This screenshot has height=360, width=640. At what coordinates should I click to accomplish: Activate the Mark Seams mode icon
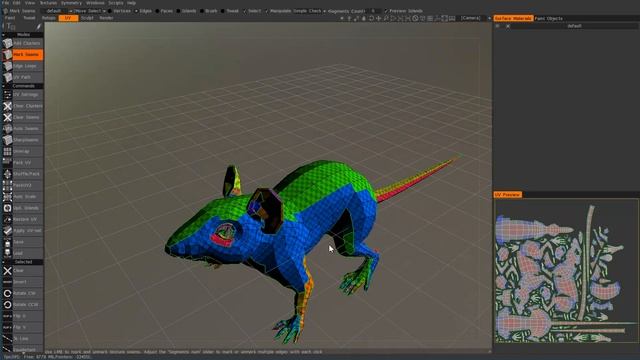pyautogui.click(x=7, y=54)
